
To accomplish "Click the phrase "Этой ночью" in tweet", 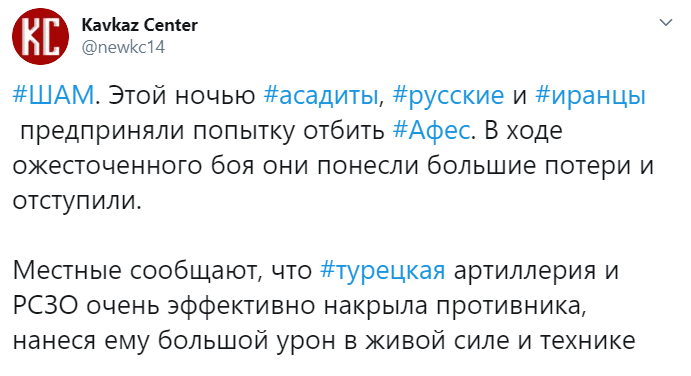I will click(x=182, y=95).
